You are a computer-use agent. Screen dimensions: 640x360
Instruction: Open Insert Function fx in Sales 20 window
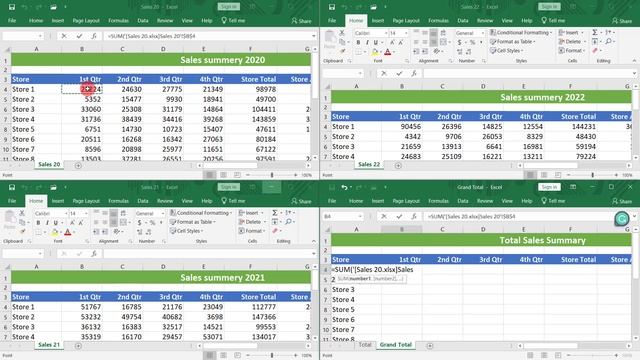pos(94,36)
